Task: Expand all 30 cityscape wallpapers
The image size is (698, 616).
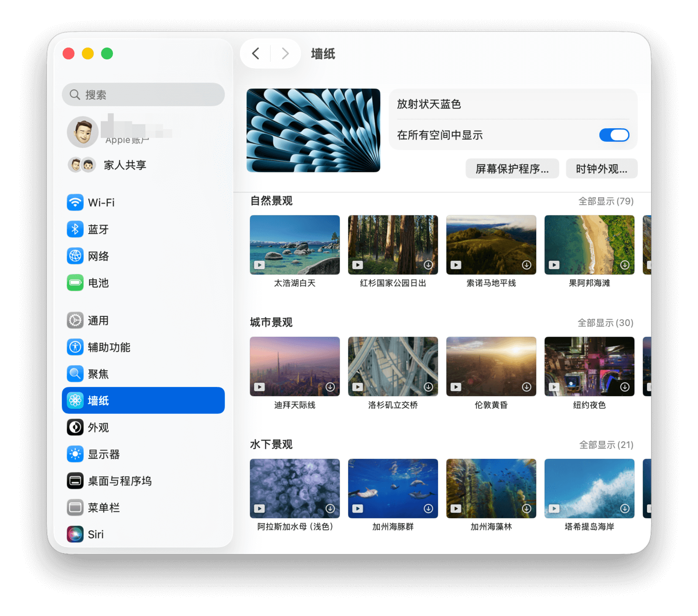Action: coord(605,323)
